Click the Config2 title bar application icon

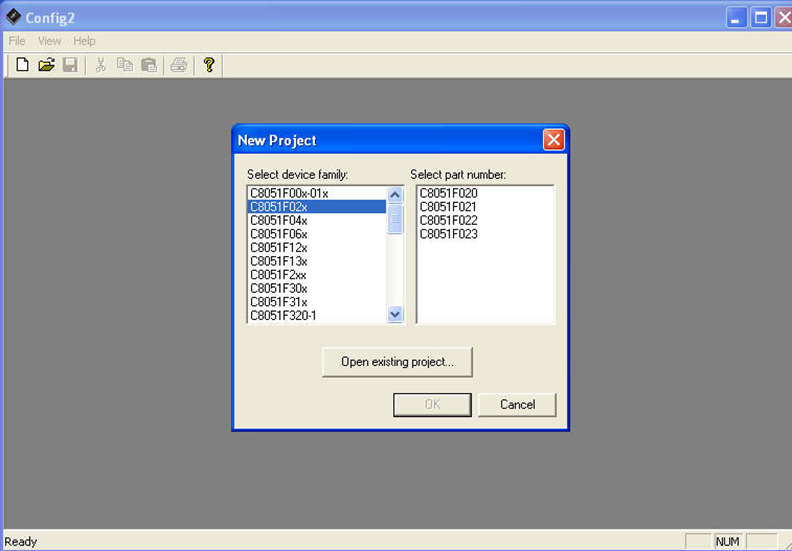(x=13, y=17)
